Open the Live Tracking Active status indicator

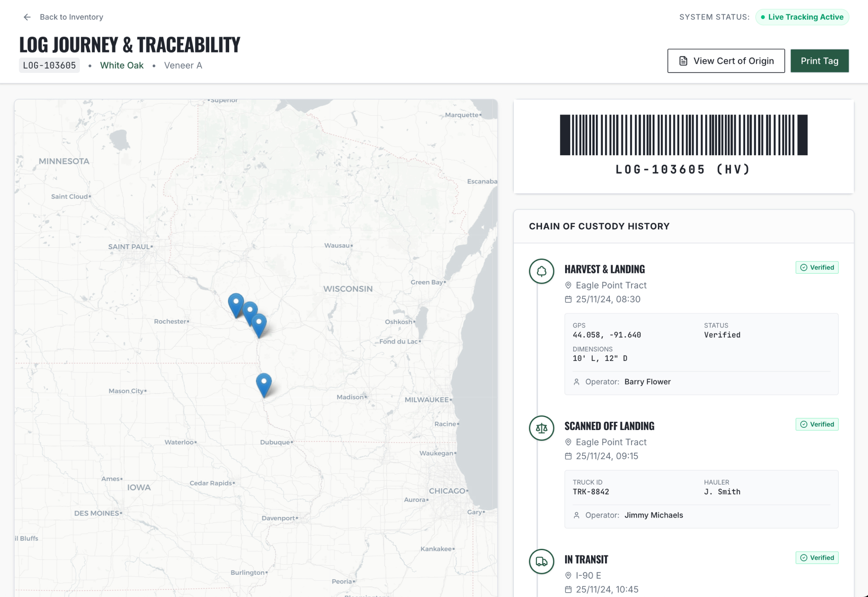click(x=802, y=17)
